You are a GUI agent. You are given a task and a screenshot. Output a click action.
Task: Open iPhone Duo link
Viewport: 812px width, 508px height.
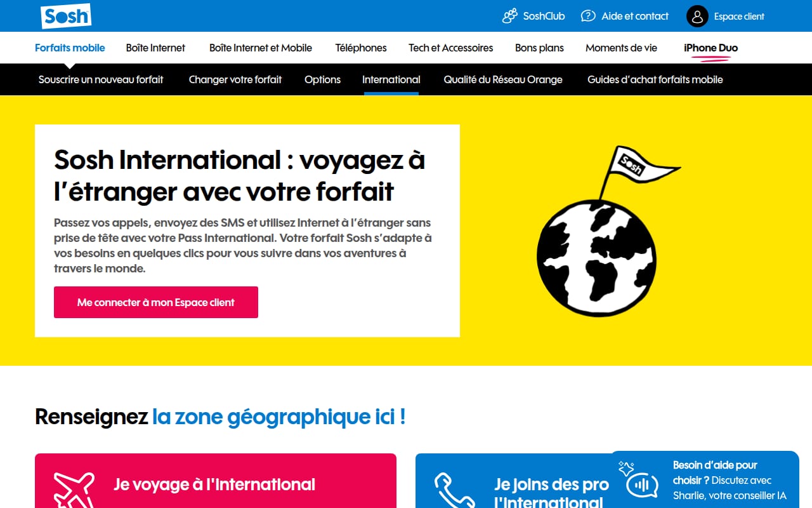pos(710,48)
